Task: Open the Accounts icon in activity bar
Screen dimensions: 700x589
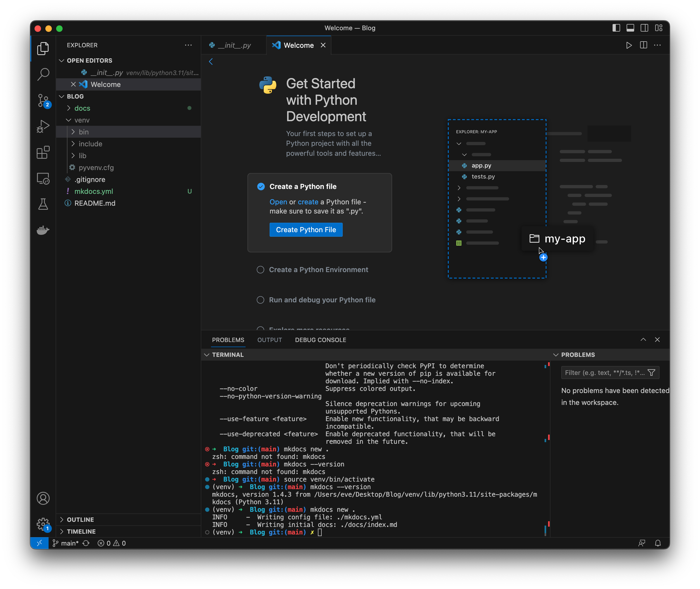Action: coord(43,498)
